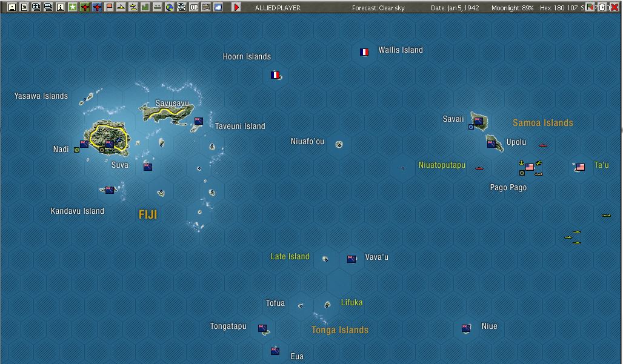Click the small flag icon at top right
The width and height of the screenshot is (623, 364).
pos(590,7)
